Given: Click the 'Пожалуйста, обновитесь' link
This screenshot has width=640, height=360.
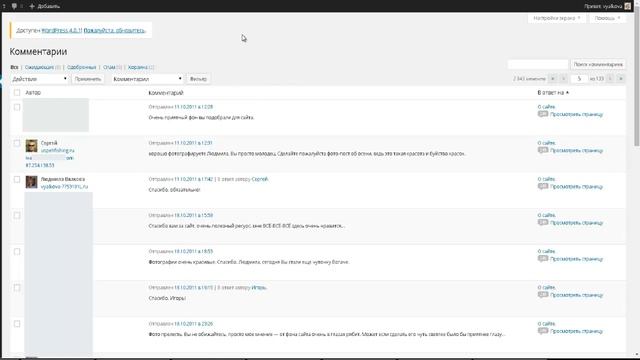Looking at the screenshot, I should click(114, 30).
